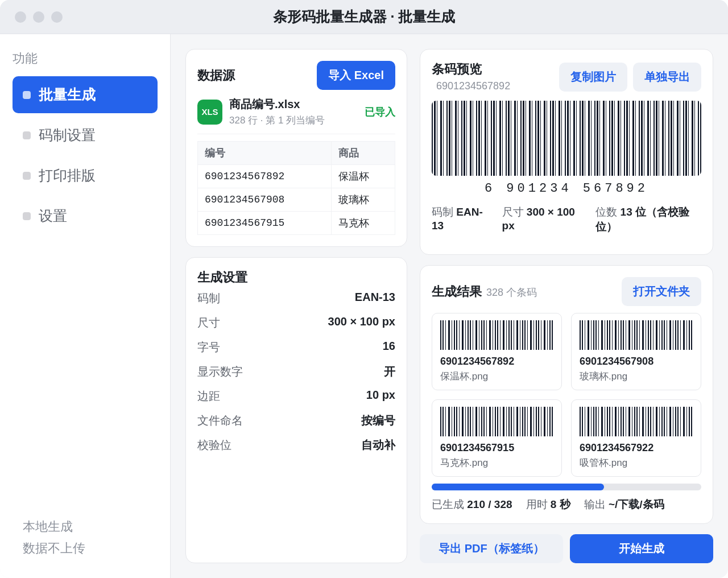Select table cell 6901234567892

pos(264,176)
